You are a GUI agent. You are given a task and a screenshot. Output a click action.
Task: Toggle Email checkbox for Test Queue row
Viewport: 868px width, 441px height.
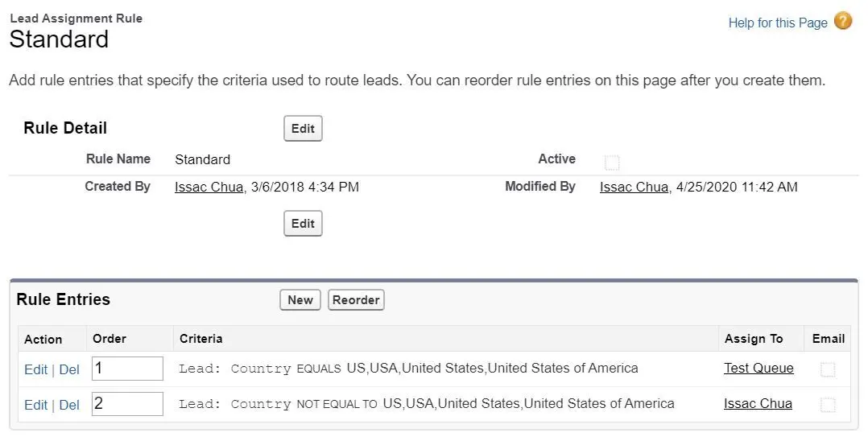click(828, 369)
